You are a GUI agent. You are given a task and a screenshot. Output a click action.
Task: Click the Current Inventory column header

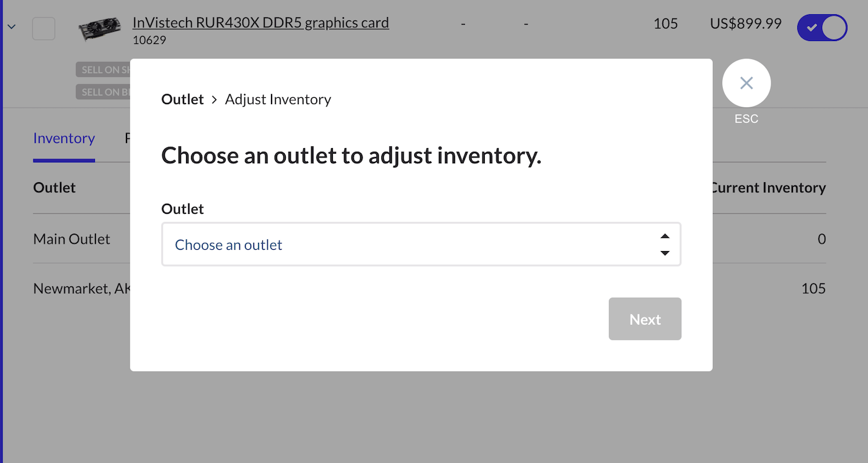click(769, 188)
